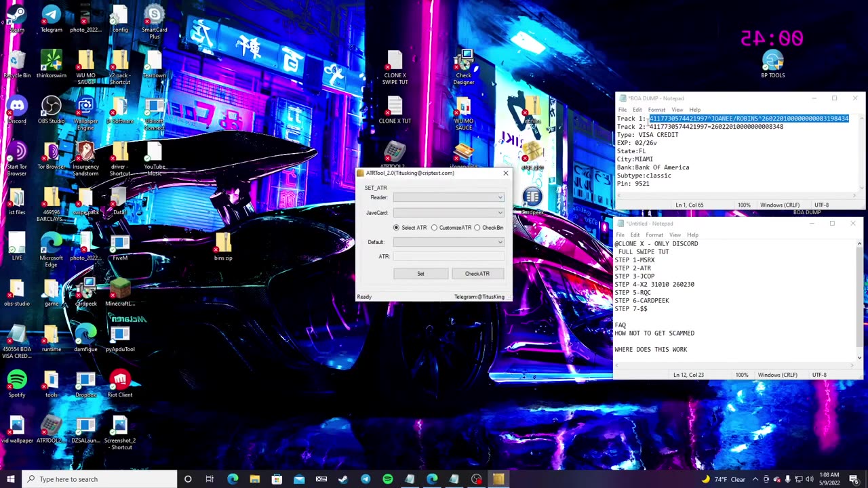Choose the Select ATR radio option
The width and height of the screenshot is (868, 488).
(x=410, y=228)
